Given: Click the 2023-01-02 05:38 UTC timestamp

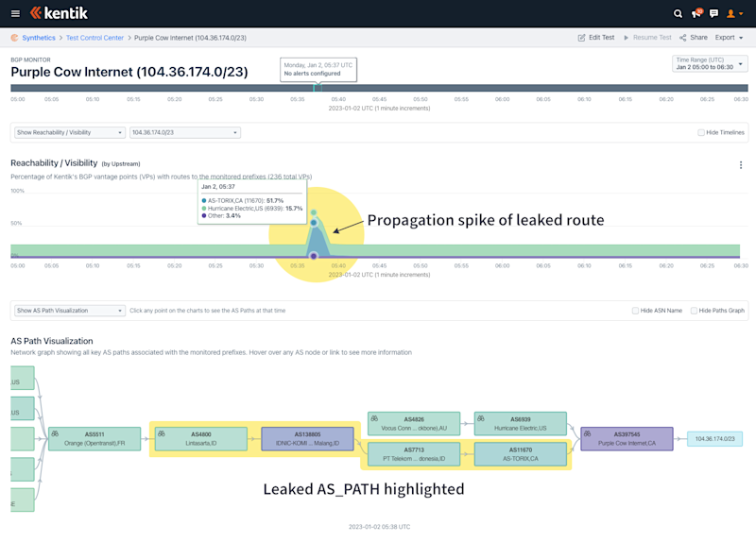Looking at the screenshot, I should [x=380, y=527].
